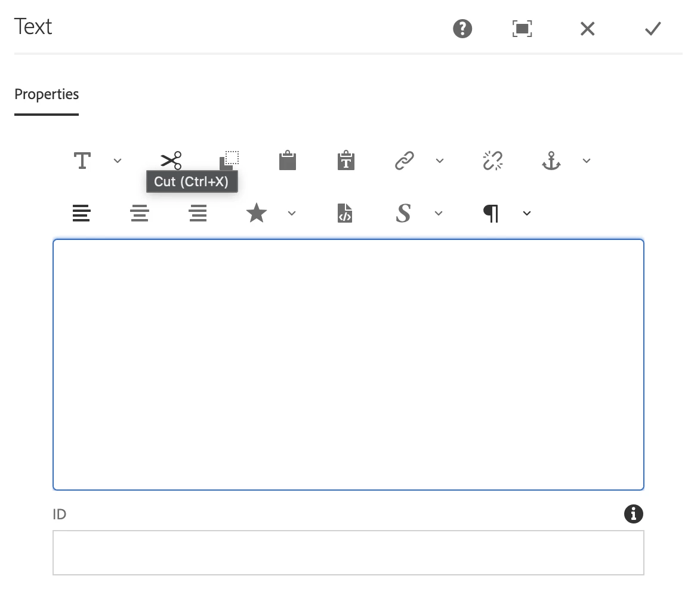Remove link with the unlink icon

click(x=493, y=161)
